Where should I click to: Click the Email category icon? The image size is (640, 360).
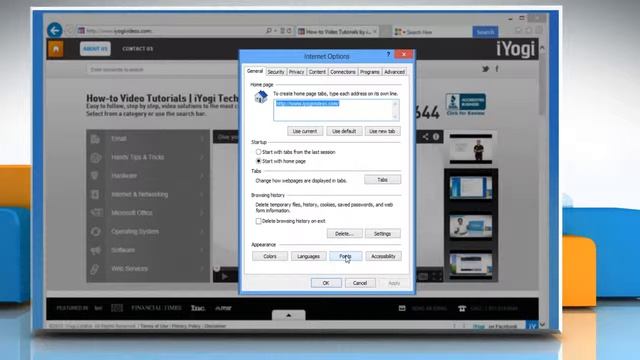click(x=95, y=139)
